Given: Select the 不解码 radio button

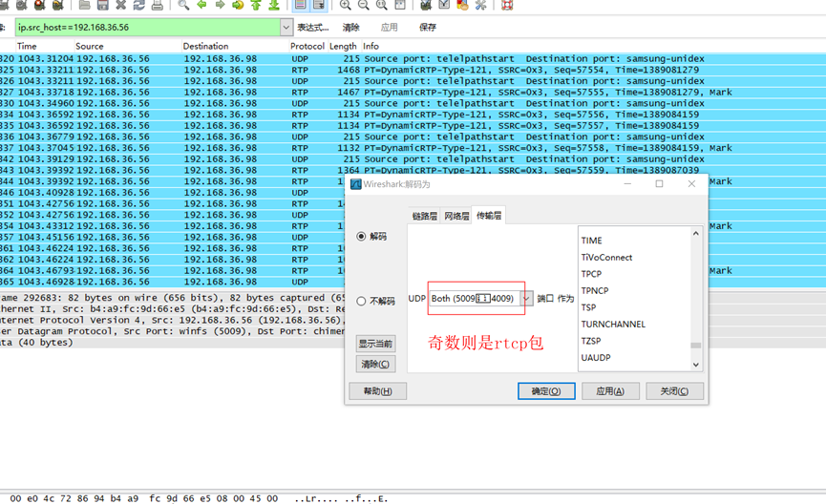Looking at the screenshot, I should pyautogui.click(x=361, y=302).
